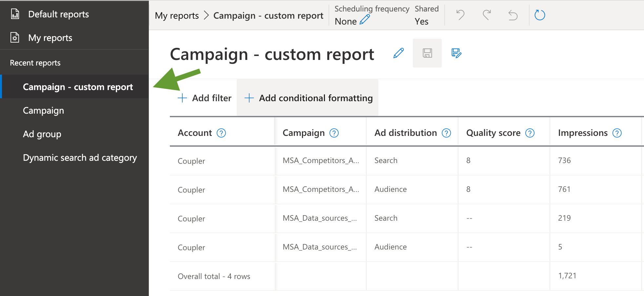Viewport: 644px width, 296px height.
Task: Click Campaign - custom report breadcrumb
Action: point(268,15)
